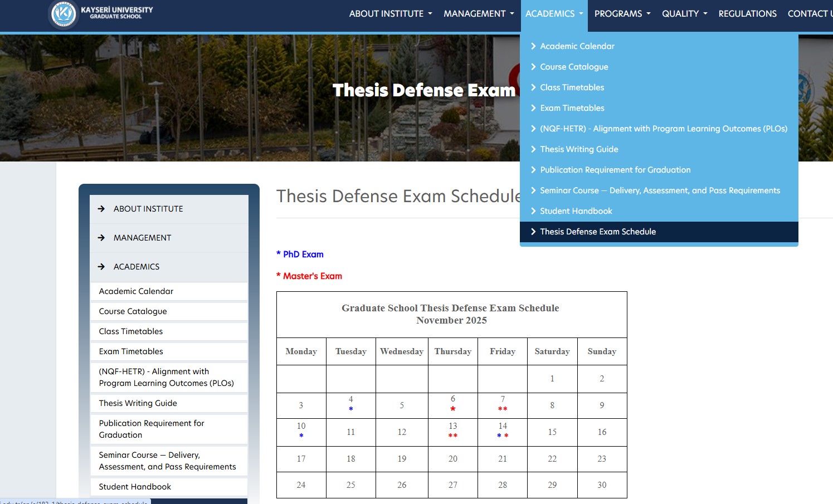Click November 13 cell in exam calendar
The width and height of the screenshot is (833, 504).
[452, 432]
